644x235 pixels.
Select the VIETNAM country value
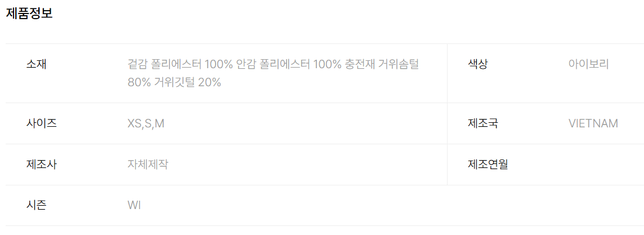pyautogui.click(x=593, y=123)
